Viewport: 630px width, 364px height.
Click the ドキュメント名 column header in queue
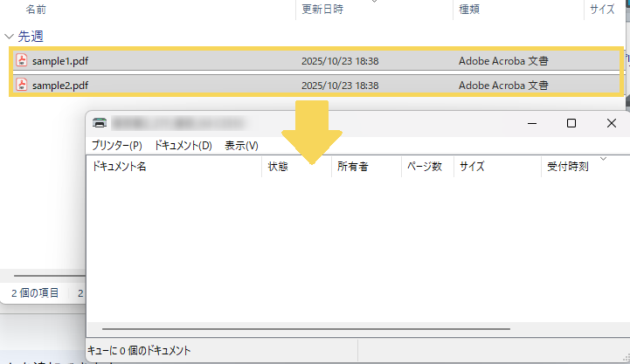click(x=120, y=167)
